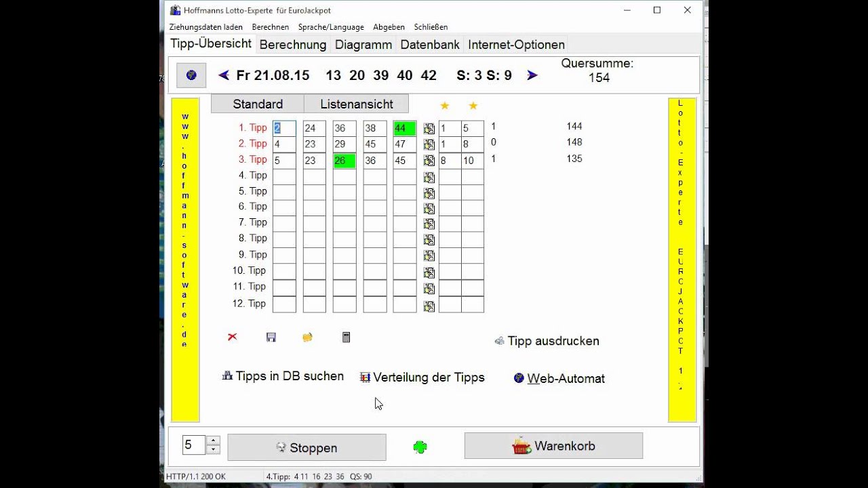
Task: Click Tipp ausdrucken
Action: click(547, 341)
